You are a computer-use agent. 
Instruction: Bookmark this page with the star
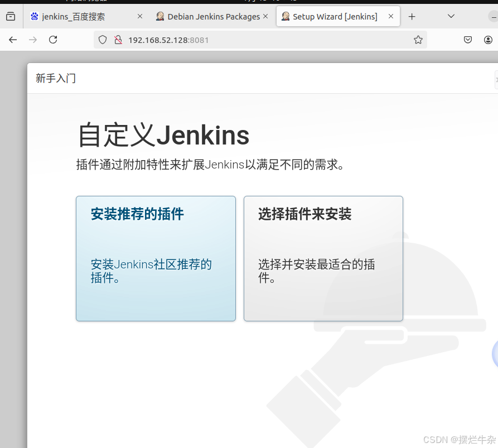coord(418,40)
